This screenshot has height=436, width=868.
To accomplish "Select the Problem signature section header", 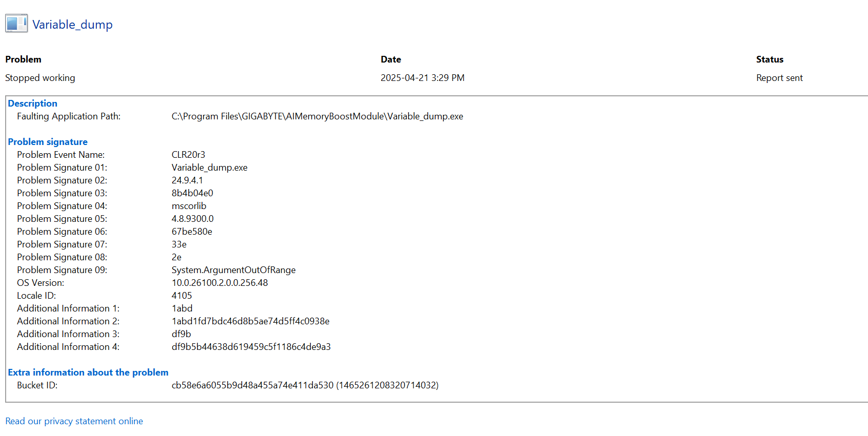I will pyautogui.click(x=48, y=142).
